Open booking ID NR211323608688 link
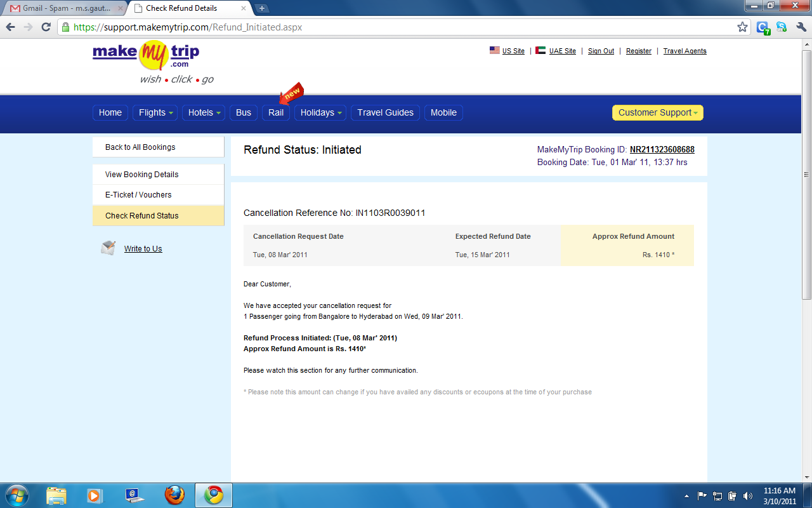The width and height of the screenshot is (812, 508). tap(662, 150)
